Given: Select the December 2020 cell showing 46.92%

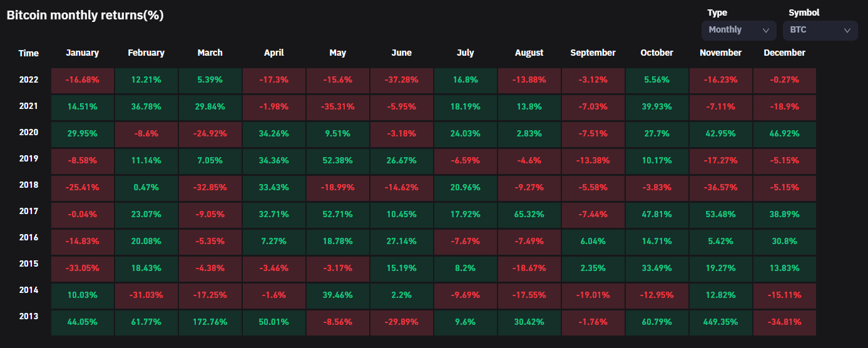Looking at the screenshot, I should [x=784, y=135].
